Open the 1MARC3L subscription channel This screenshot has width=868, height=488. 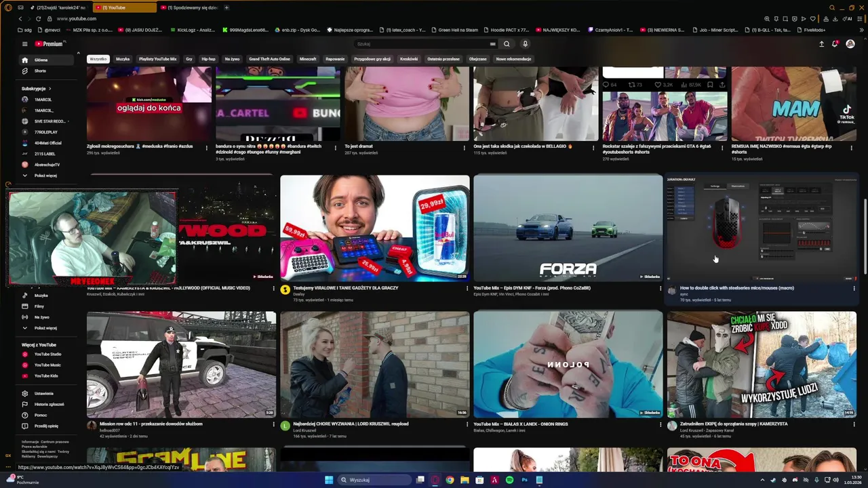click(46, 100)
